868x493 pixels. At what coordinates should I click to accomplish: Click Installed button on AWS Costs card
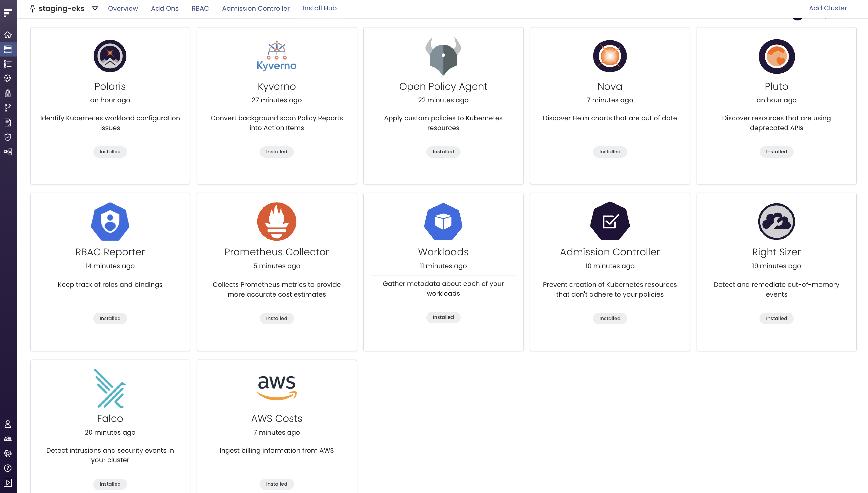(276, 484)
